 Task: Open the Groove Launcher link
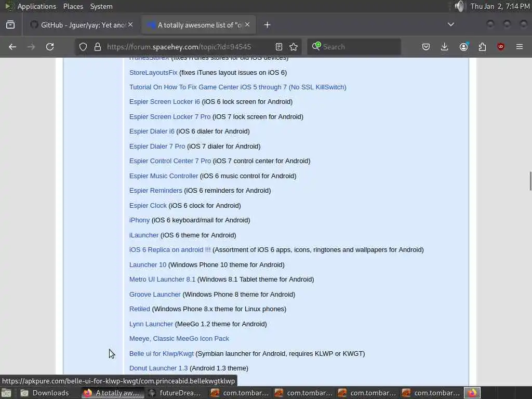pos(155,294)
